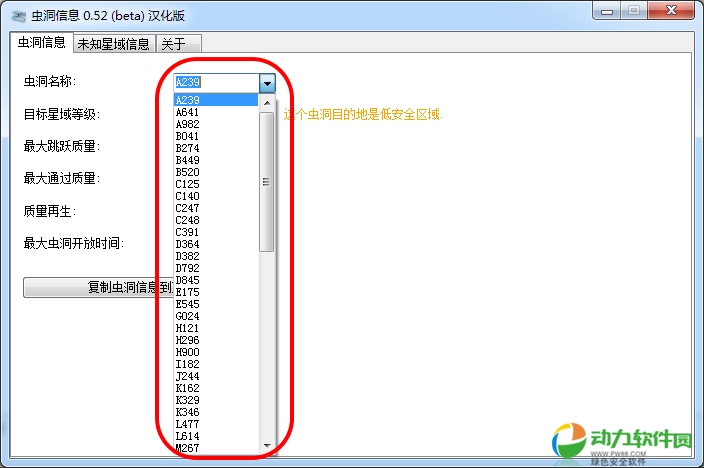Screen dimensions: 704x468
Task: Click the dropdown list scrollbar thumb
Action: click(266, 180)
